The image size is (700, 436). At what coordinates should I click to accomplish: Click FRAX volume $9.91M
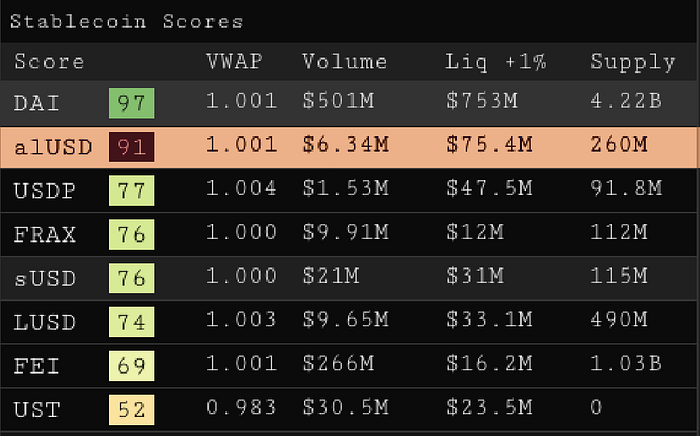(346, 232)
